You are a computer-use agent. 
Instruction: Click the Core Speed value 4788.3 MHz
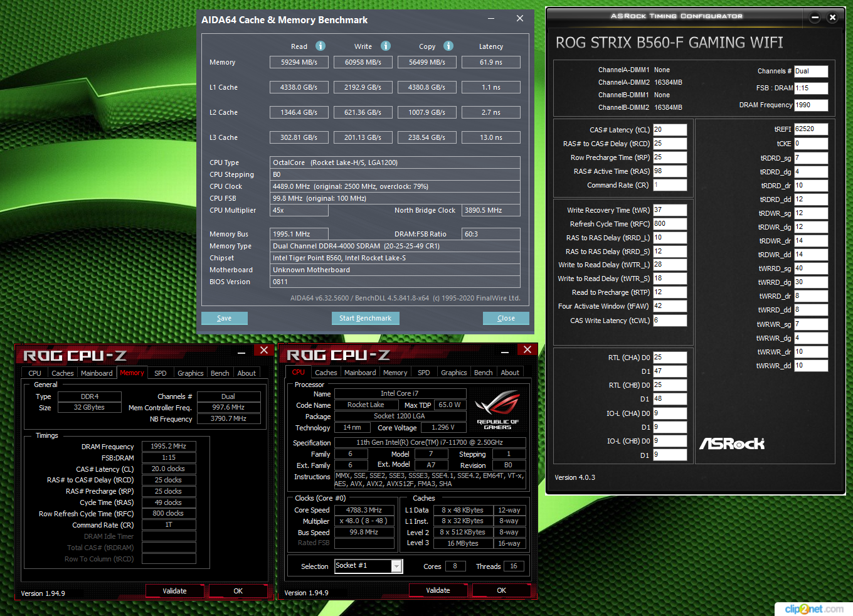pos(364,511)
